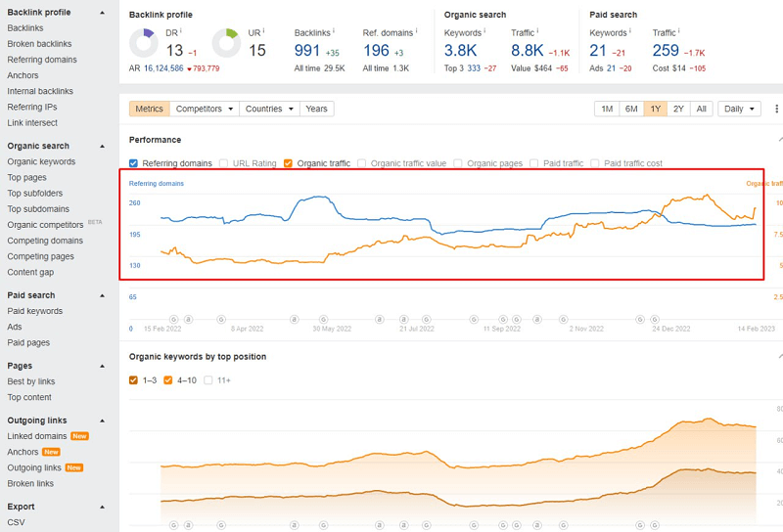Select the Metrics tab

click(x=150, y=109)
